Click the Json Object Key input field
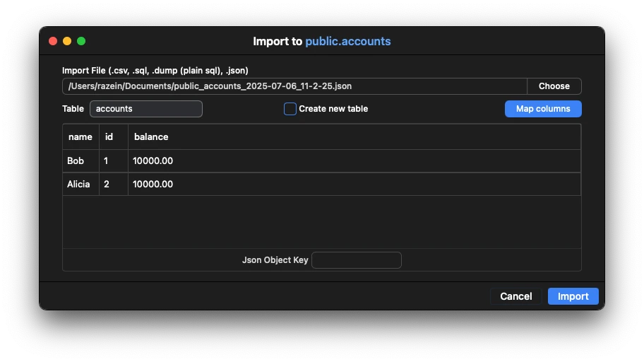This screenshot has width=644, height=362. 356,260
